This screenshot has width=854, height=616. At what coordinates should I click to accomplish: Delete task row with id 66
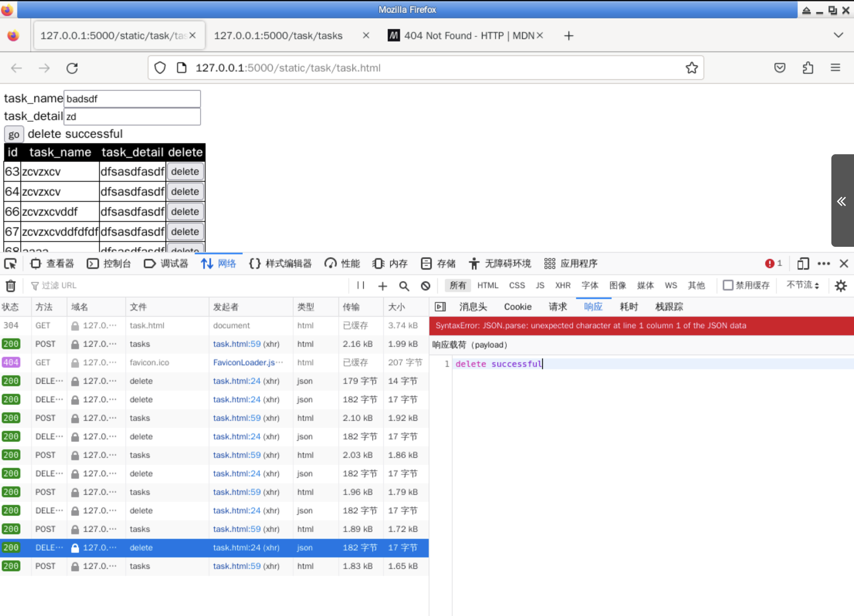click(x=185, y=212)
